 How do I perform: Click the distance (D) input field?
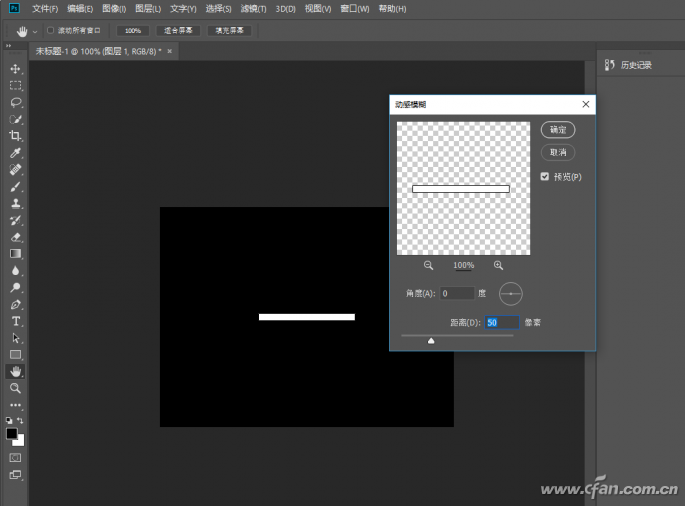point(502,322)
